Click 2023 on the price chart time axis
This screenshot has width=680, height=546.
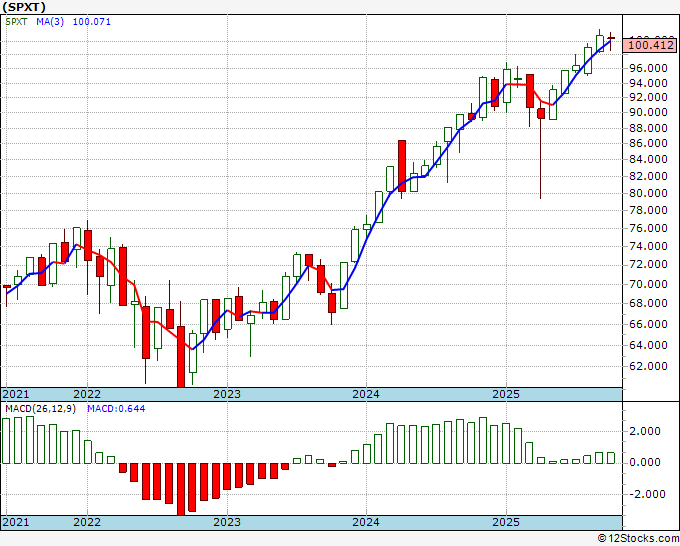pyautogui.click(x=227, y=394)
